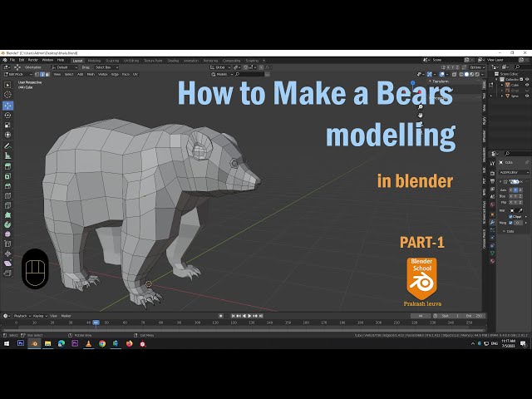Select the Select Box tool in left toolbar
532x399 pixels.
click(7, 85)
